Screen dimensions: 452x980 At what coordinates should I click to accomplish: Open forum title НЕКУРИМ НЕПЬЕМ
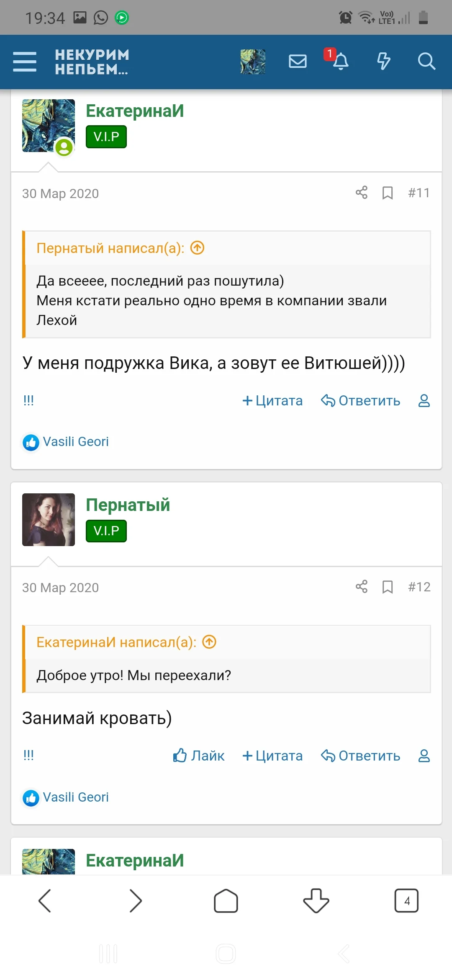pyautogui.click(x=91, y=62)
